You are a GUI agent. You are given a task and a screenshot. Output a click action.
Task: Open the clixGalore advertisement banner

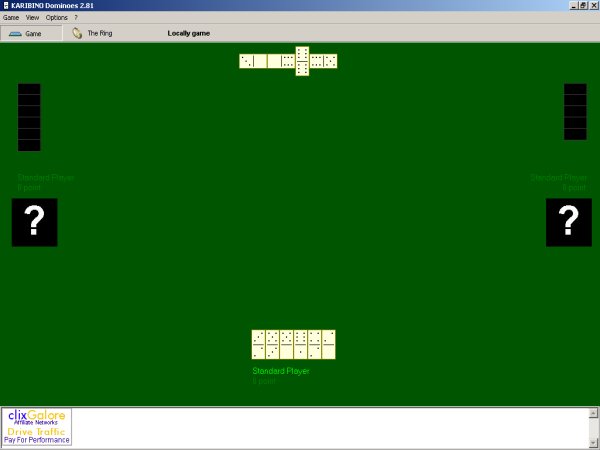point(38,427)
